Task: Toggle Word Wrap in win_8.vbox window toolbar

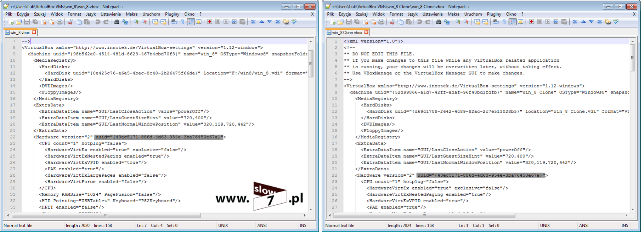Action: (174, 22)
